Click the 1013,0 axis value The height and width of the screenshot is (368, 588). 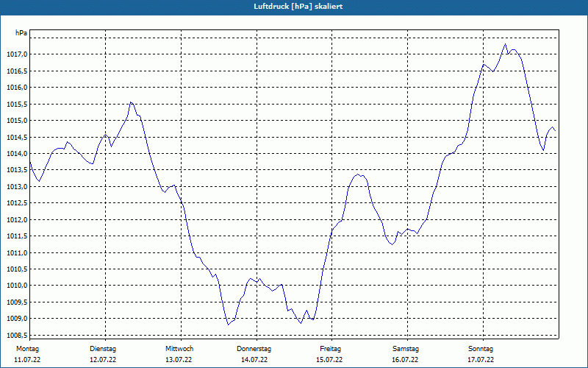(x=17, y=187)
